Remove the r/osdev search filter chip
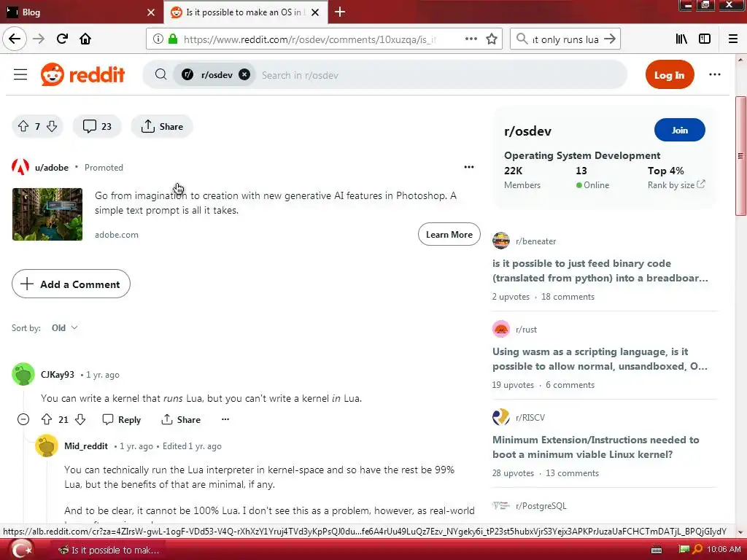747x560 pixels. coord(244,75)
